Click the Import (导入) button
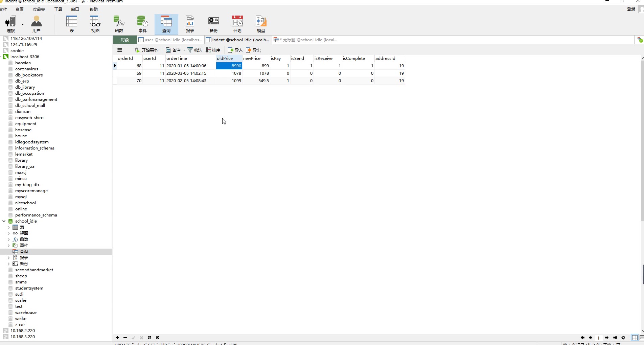Viewport: 644px width, 345px height. [x=235, y=50]
